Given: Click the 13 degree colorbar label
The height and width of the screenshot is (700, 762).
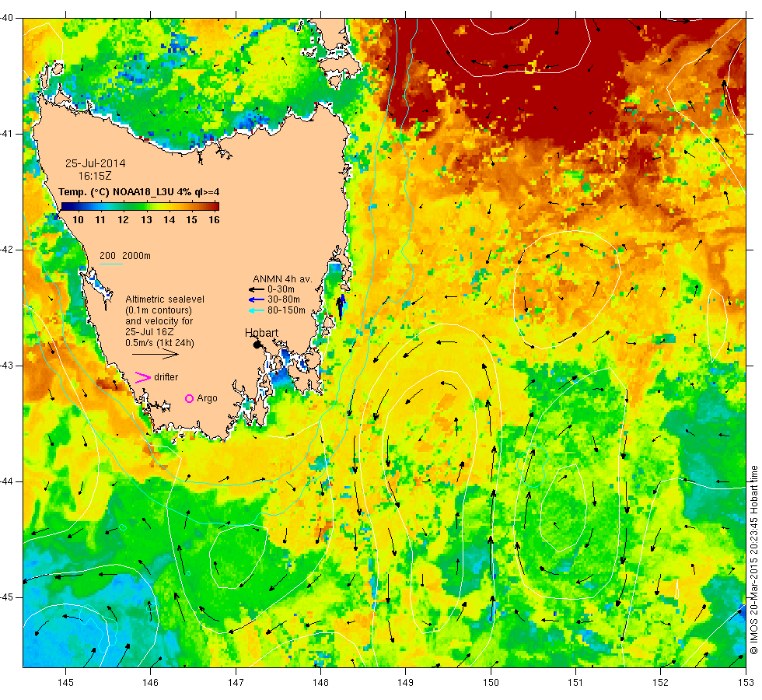Looking at the screenshot, I should point(146,219).
